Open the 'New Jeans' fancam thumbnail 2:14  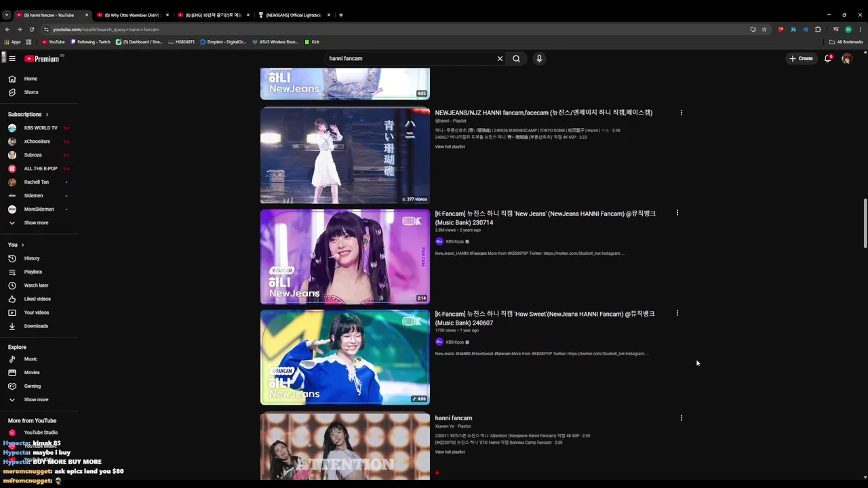click(x=345, y=257)
